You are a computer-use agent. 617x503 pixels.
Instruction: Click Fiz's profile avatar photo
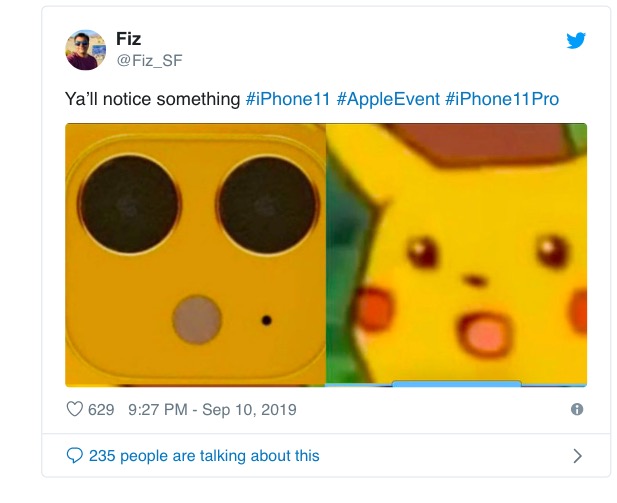[86, 49]
